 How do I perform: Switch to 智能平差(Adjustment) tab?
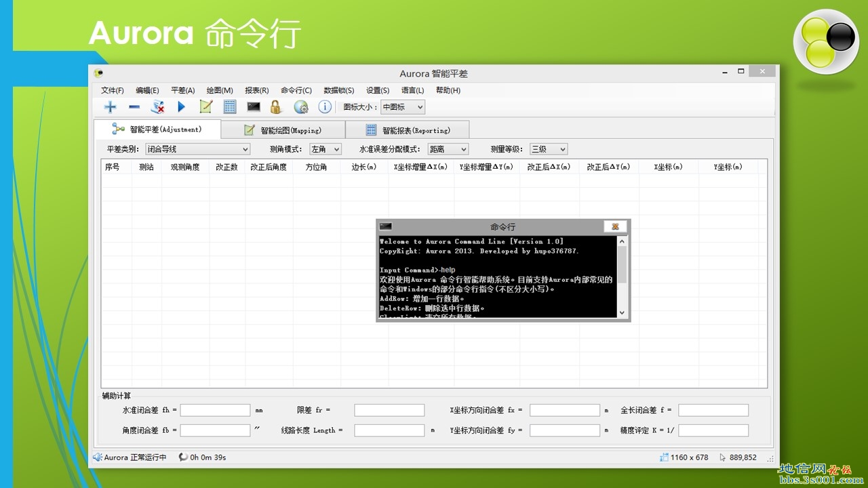[x=157, y=129]
